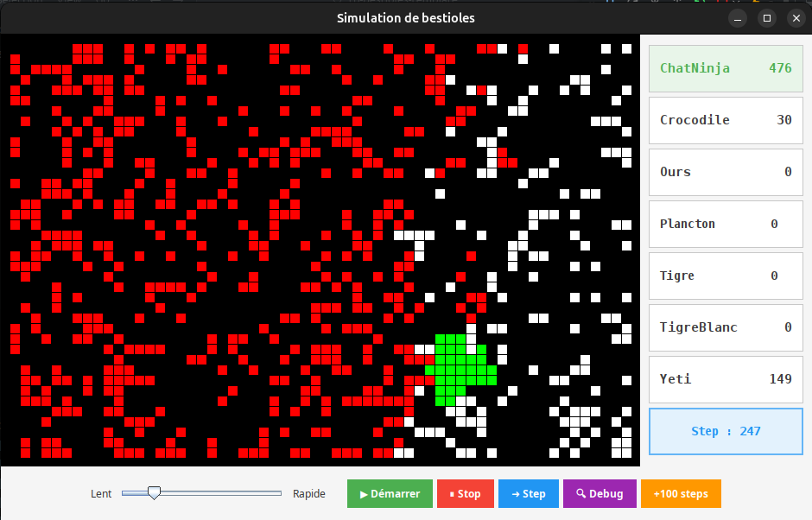Image resolution: width=812 pixels, height=520 pixels.
Task: Select the Tigre score panel
Action: coord(726,276)
